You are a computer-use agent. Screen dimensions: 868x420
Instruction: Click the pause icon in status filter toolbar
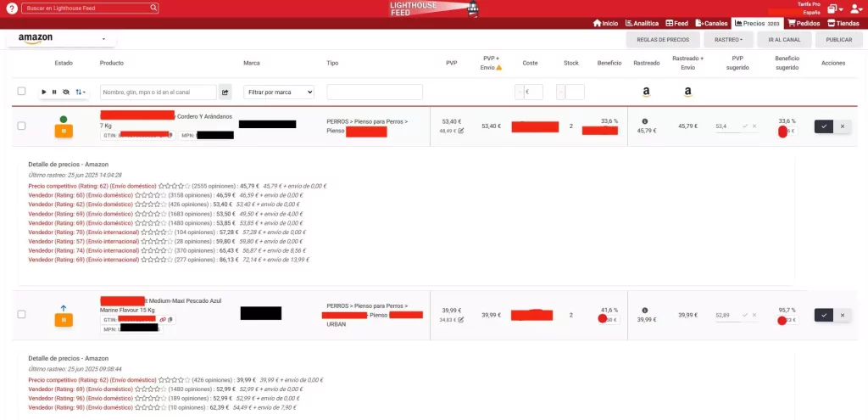click(x=54, y=92)
